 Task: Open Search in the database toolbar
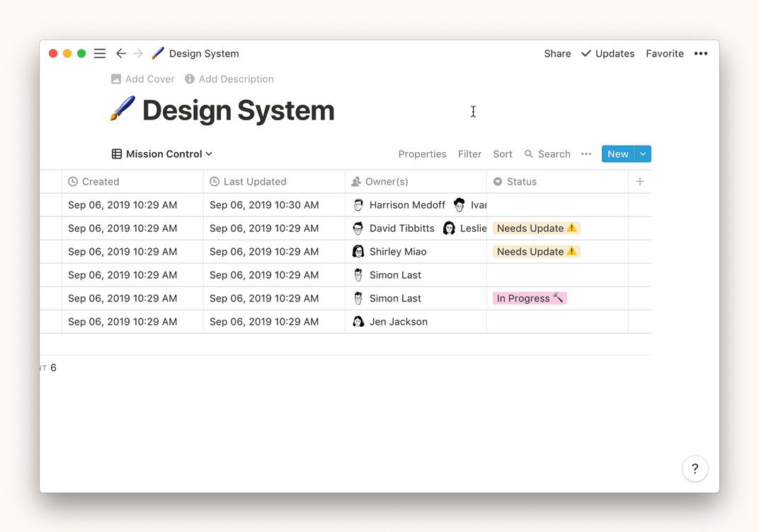(547, 154)
